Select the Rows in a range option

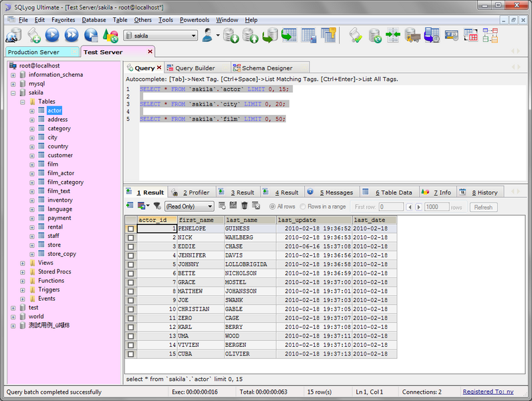click(x=303, y=207)
